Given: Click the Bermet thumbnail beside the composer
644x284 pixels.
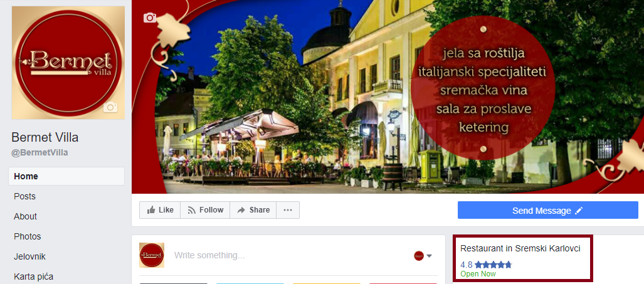Looking at the screenshot, I should [x=152, y=255].
